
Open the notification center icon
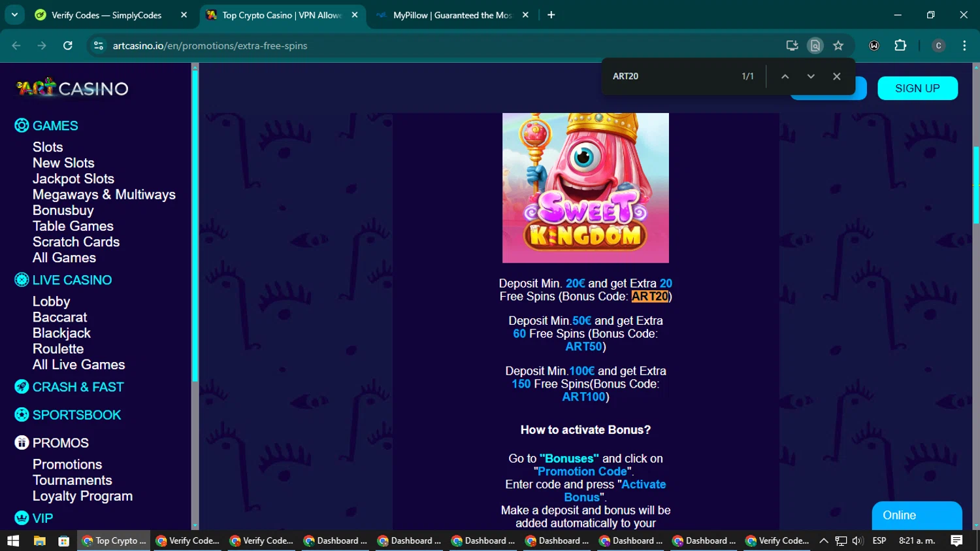tap(956, 541)
